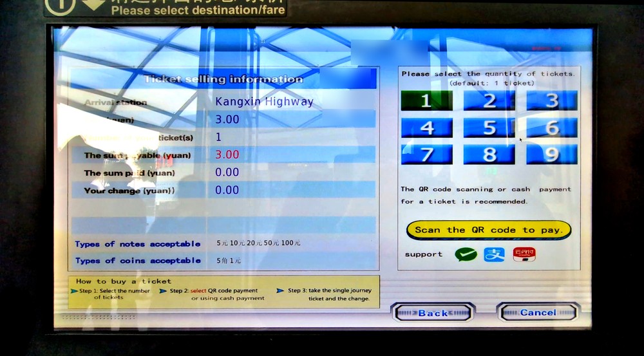Tap the blue Alipay icon
The height and width of the screenshot is (356, 644).
493,255
